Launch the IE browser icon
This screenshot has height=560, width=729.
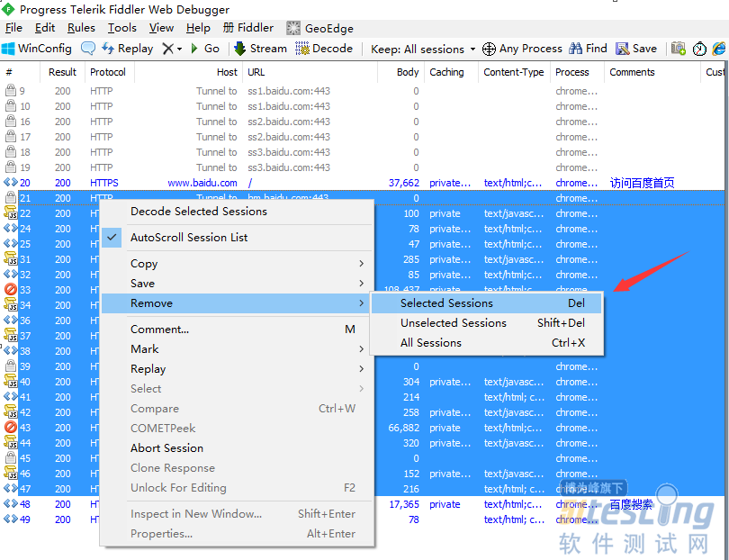tap(719, 49)
